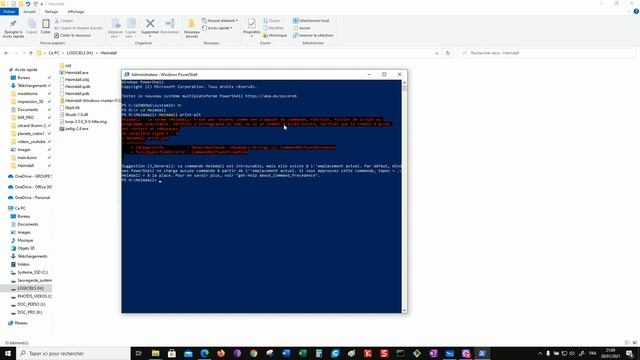The height and width of the screenshot is (360, 640).
Task: Switch to the Accueil ribbon tab
Action: click(29, 12)
